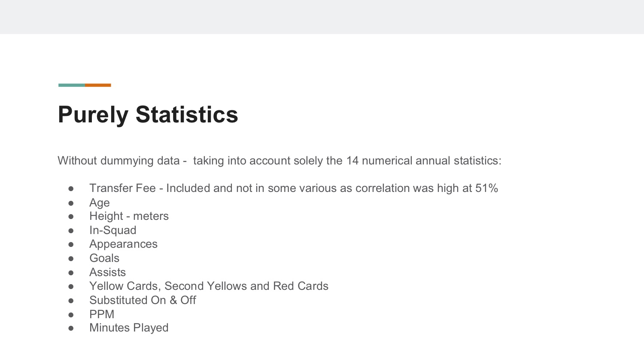Click the teal segment of the accent bar

pyautogui.click(x=72, y=85)
